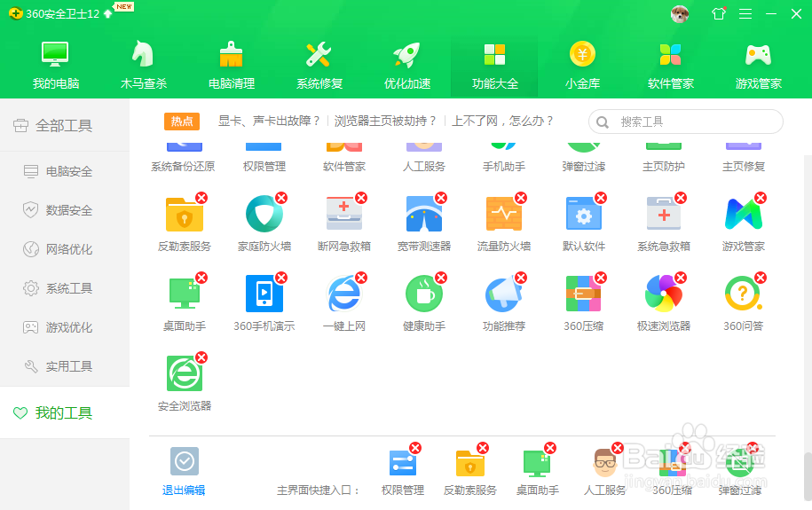
Task: Select 系统工具 category in sidebar
Action: click(65, 288)
